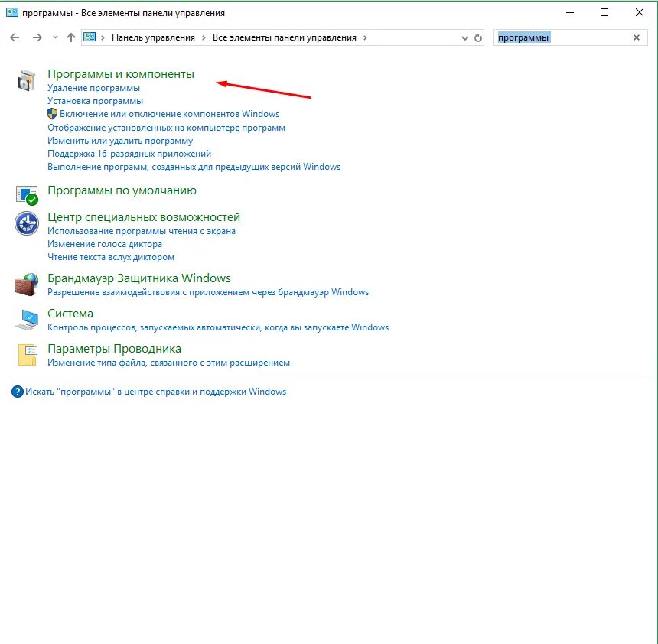The image size is (658, 644).
Task: Expand chevron after Все элементы панели управления
Action: (x=365, y=37)
